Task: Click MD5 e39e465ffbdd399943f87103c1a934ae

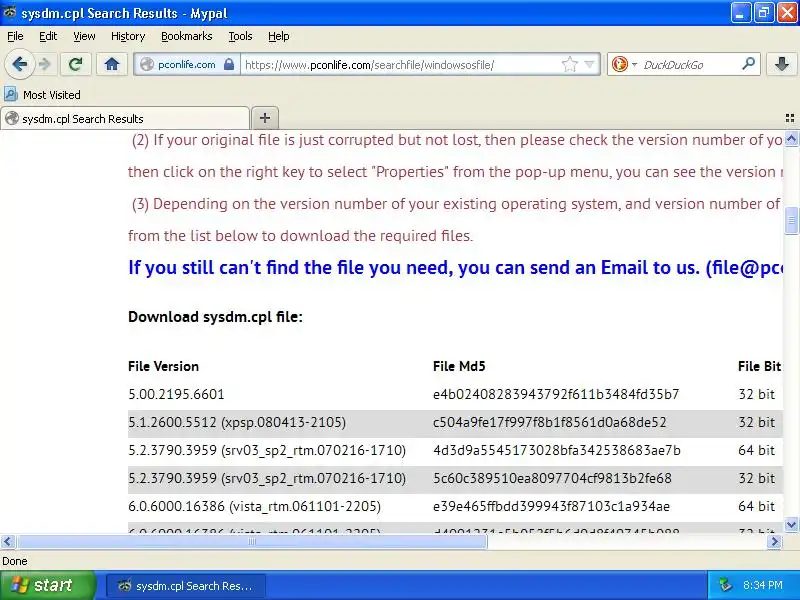Action: pos(551,507)
